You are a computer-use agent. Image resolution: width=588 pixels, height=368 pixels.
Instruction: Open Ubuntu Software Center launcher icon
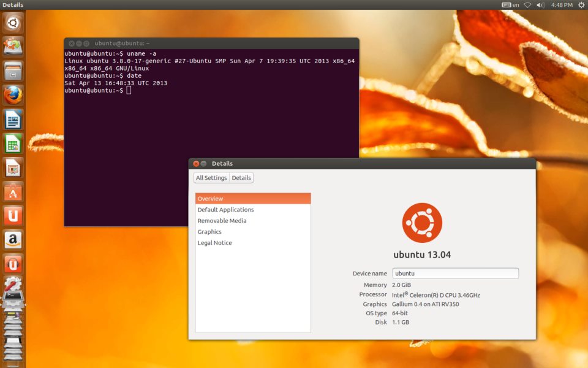[x=13, y=191]
